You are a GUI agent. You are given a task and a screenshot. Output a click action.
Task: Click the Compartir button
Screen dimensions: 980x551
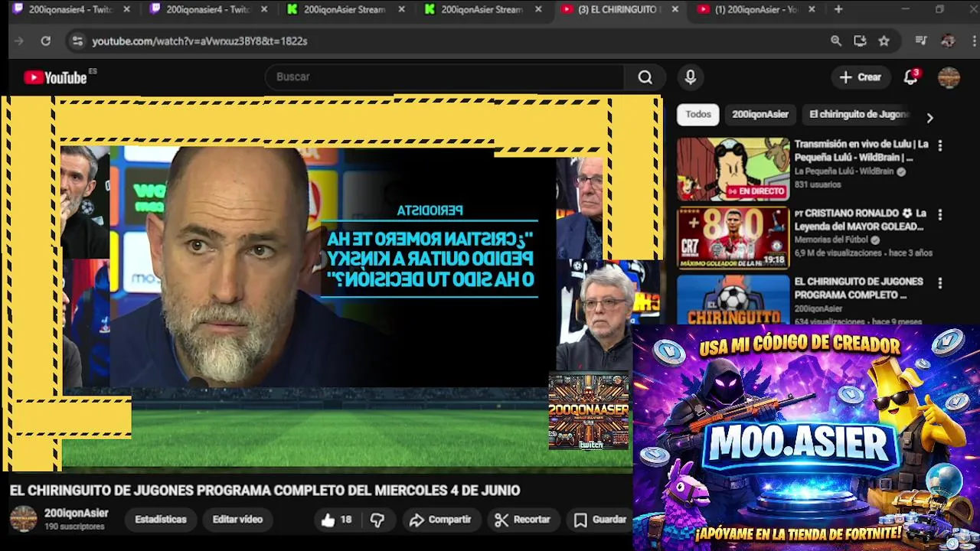pos(440,520)
